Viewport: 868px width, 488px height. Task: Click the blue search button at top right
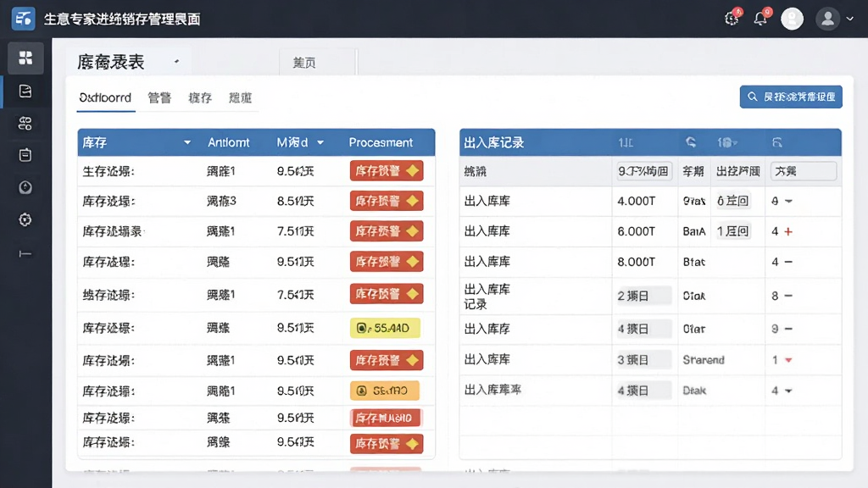point(791,97)
